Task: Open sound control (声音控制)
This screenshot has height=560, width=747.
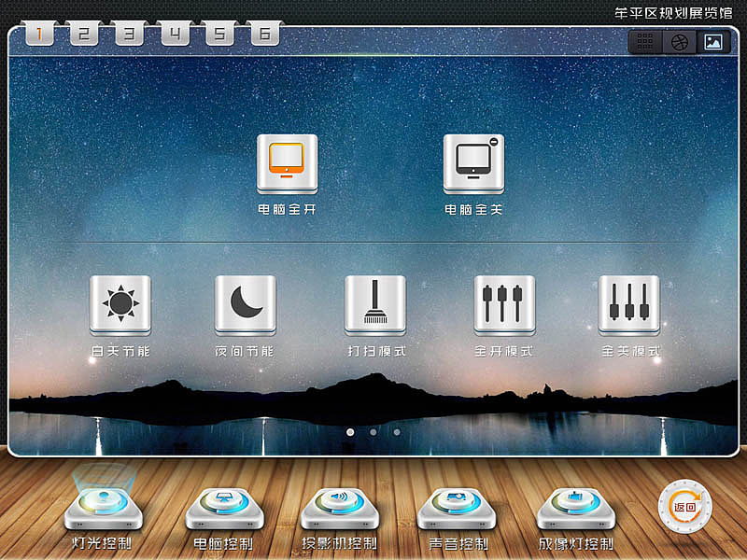Action: (x=457, y=508)
